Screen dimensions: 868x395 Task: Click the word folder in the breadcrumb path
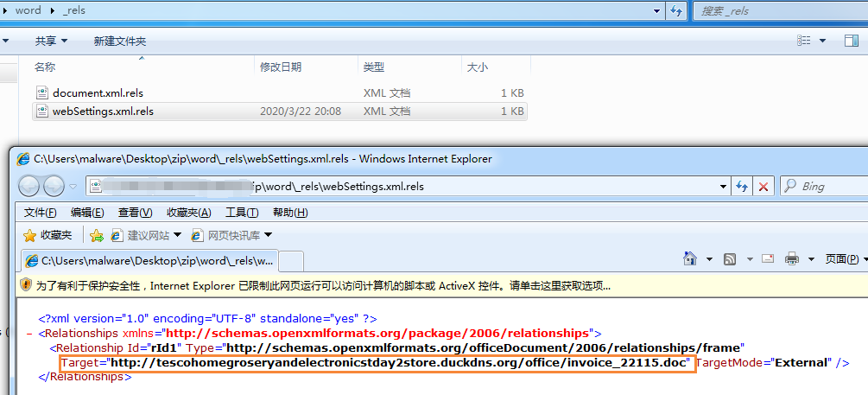click(x=28, y=10)
